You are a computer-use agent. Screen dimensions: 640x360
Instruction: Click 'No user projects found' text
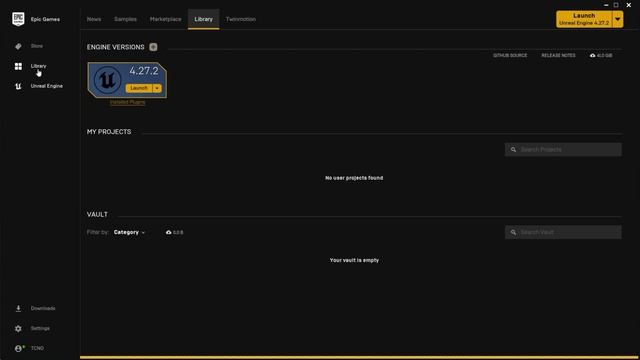[x=354, y=178]
